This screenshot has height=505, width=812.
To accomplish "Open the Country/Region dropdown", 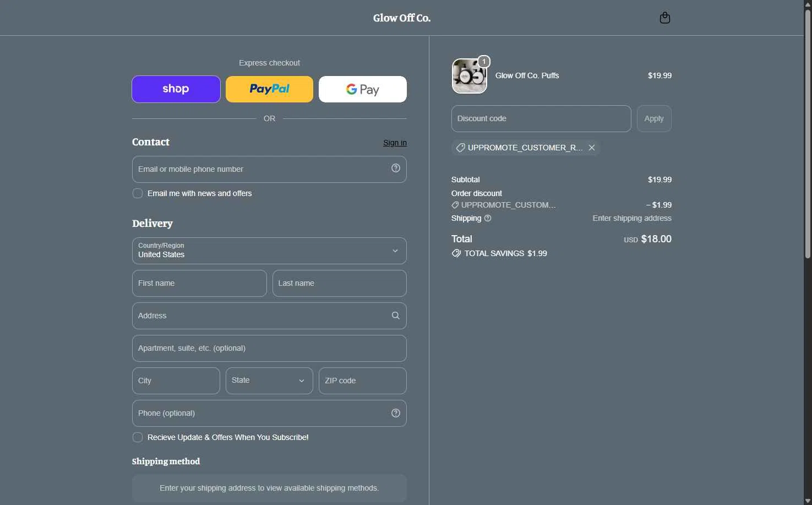I will 269,251.
